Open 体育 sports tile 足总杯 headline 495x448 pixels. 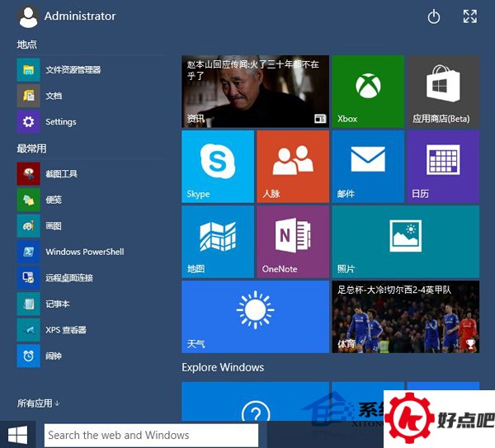click(406, 317)
